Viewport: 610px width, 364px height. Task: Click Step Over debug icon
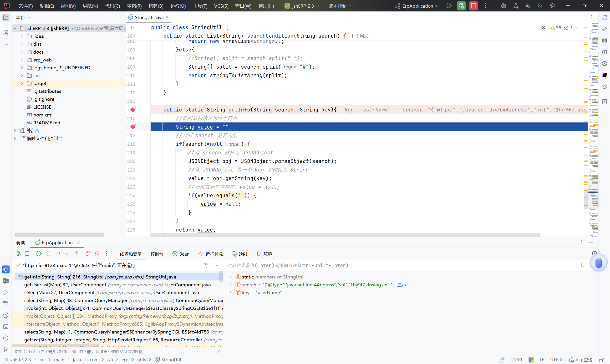[58, 254]
